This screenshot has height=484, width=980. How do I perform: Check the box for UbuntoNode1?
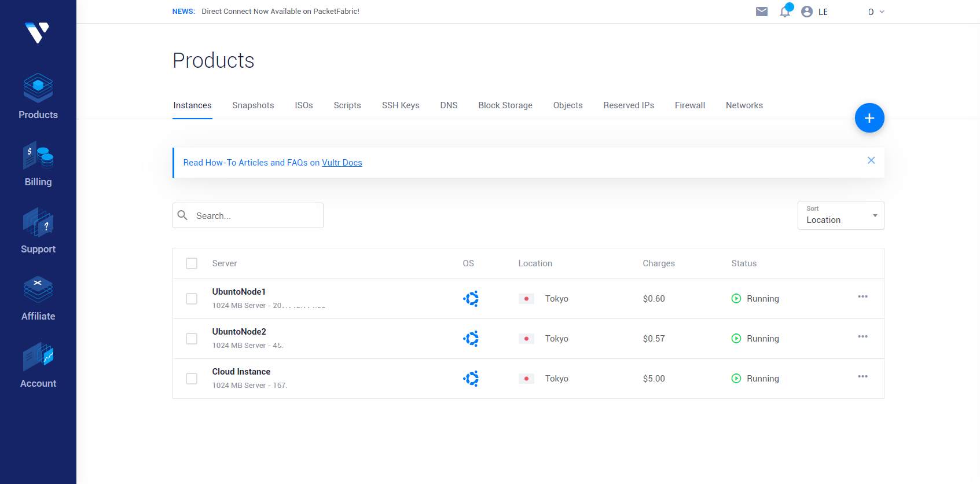click(192, 299)
